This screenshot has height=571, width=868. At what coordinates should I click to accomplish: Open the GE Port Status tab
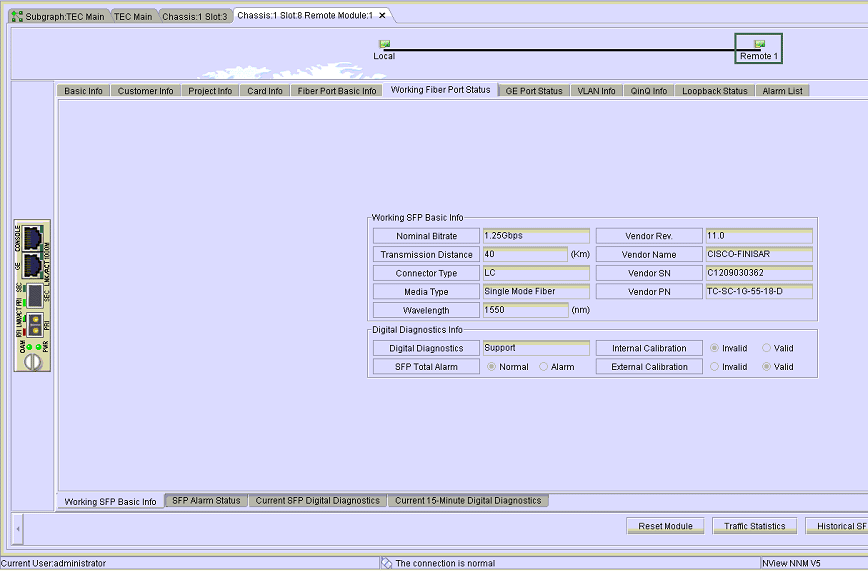pyautogui.click(x=534, y=91)
